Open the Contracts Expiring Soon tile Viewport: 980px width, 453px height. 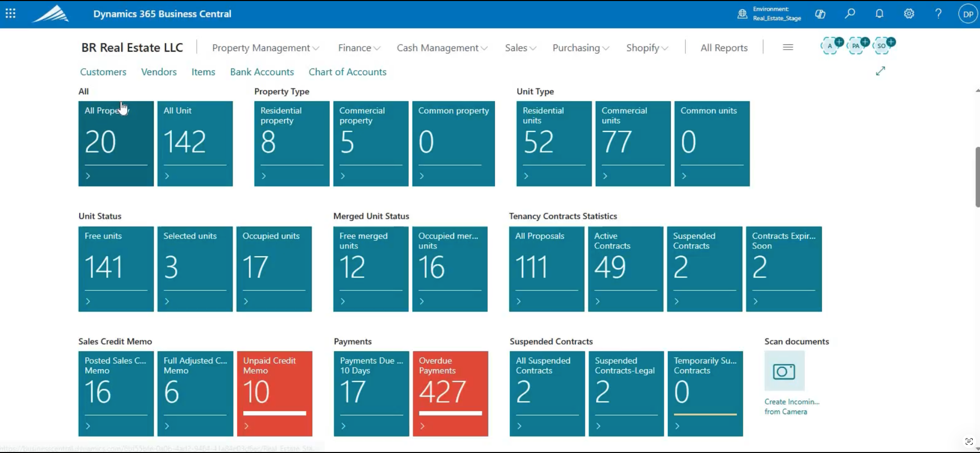tap(784, 269)
